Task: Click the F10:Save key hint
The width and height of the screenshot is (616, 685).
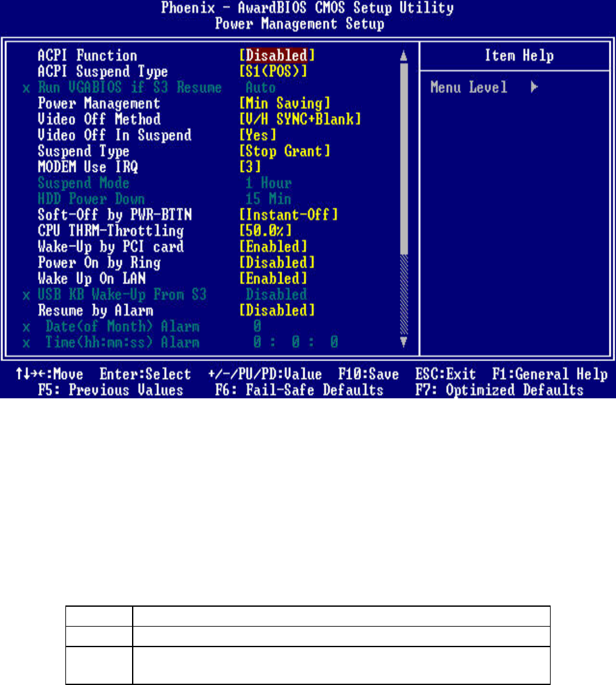Action: point(369,374)
